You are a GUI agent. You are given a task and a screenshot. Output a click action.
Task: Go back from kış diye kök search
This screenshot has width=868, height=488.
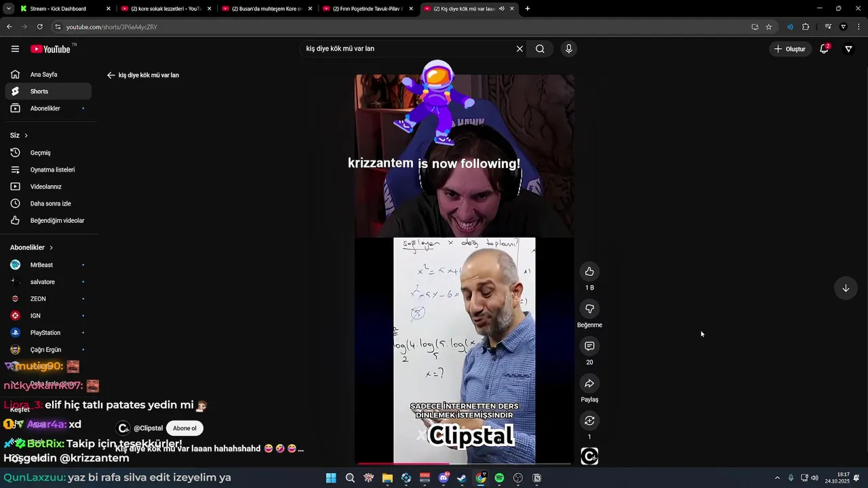click(x=111, y=75)
